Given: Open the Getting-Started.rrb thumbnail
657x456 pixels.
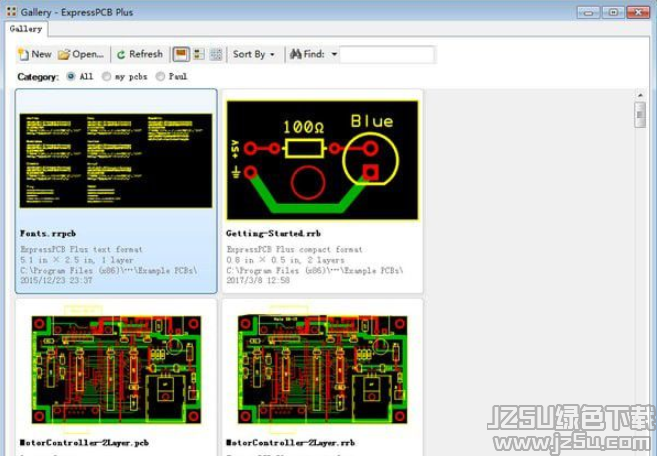Looking at the screenshot, I should [x=322, y=160].
